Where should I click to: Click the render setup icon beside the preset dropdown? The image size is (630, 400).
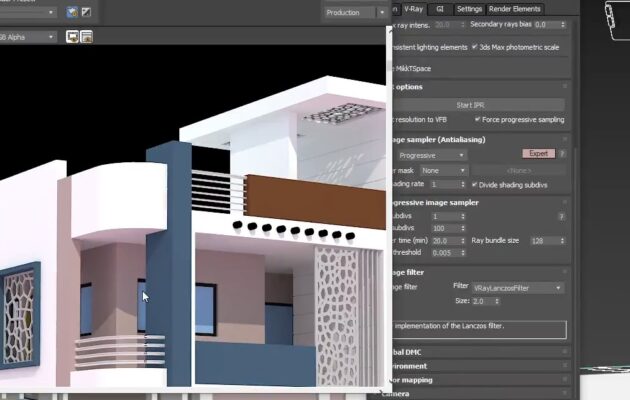(x=73, y=13)
